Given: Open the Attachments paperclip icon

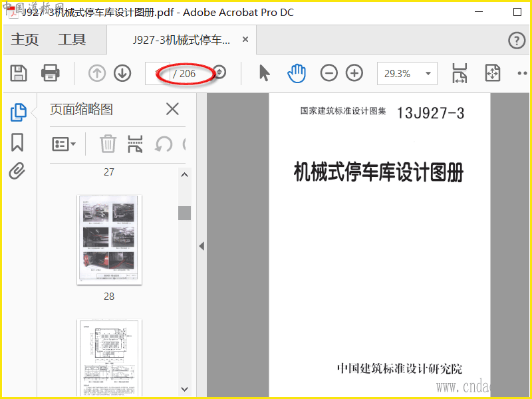Looking at the screenshot, I should click(17, 171).
